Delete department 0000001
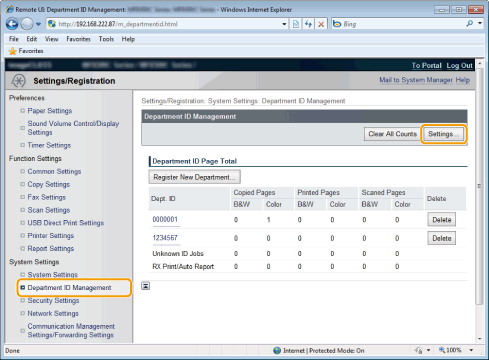Image resolution: width=489 pixels, height=360 pixels. pyautogui.click(x=442, y=220)
